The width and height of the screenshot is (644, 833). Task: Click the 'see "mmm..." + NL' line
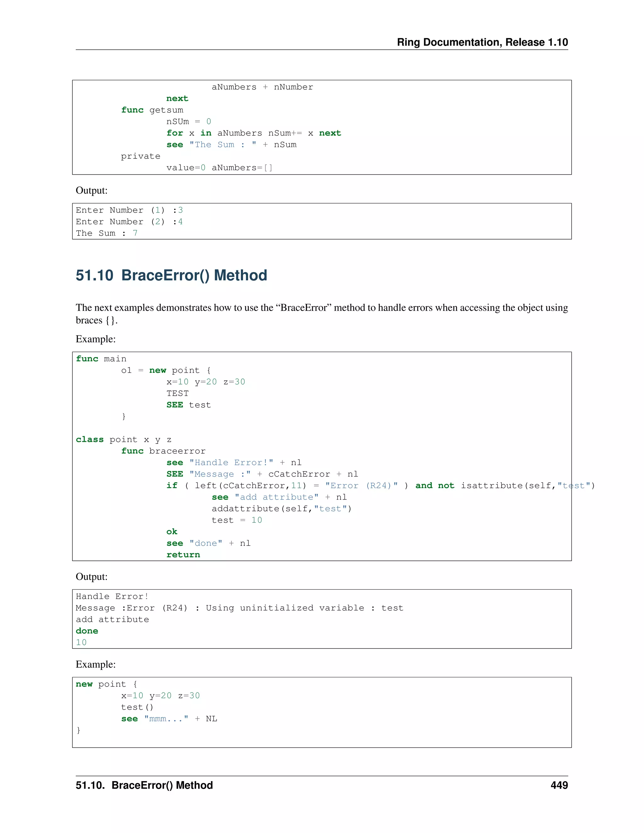169,719
